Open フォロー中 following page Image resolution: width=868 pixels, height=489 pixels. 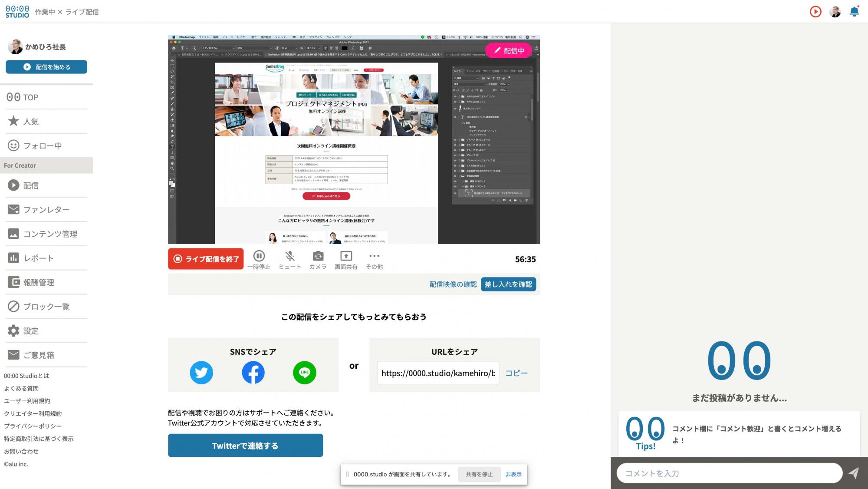pyautogui.click(x=46, y=145)
